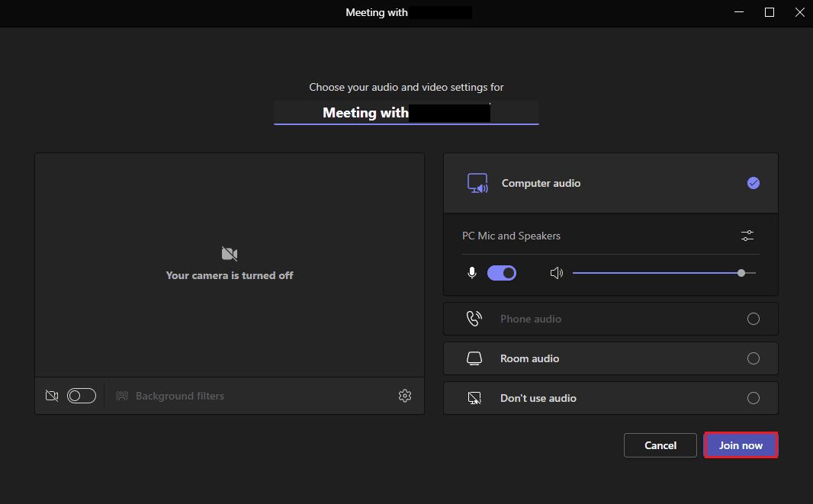Maximize the meeting window
This screenshot has width=813, height=504.
point(770,12)
